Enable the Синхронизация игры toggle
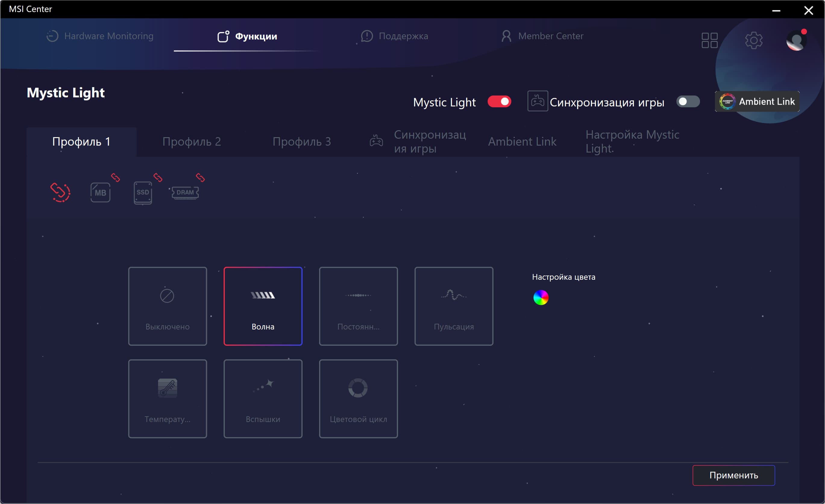 (x=688, y=102)
